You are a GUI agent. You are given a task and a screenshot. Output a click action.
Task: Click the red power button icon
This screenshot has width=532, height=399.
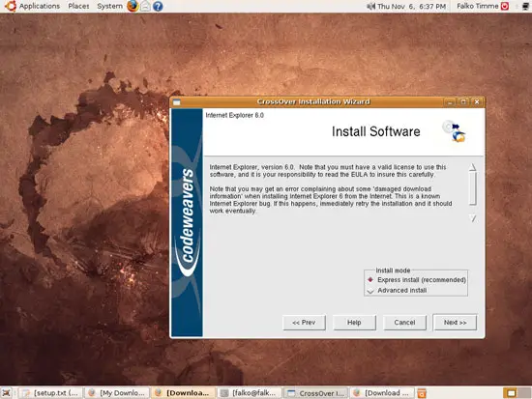click(x=505, y=6)
